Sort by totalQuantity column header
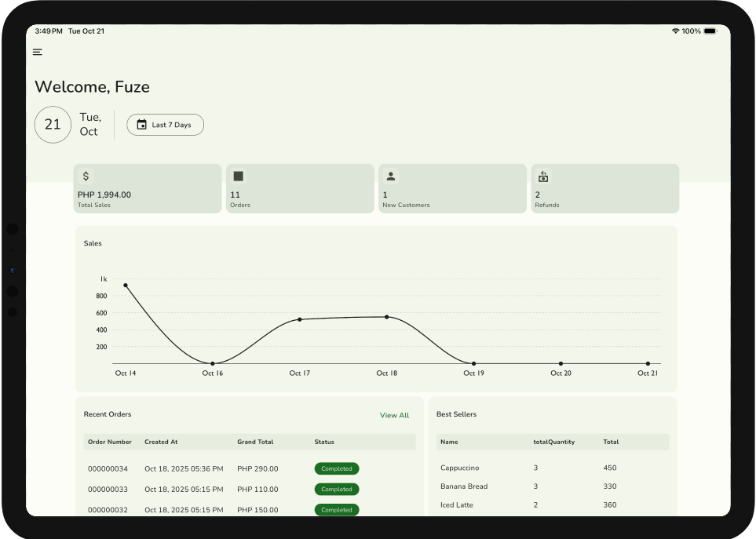The width and height of the screenshot is (756, 539). click(x=553, y=442)
